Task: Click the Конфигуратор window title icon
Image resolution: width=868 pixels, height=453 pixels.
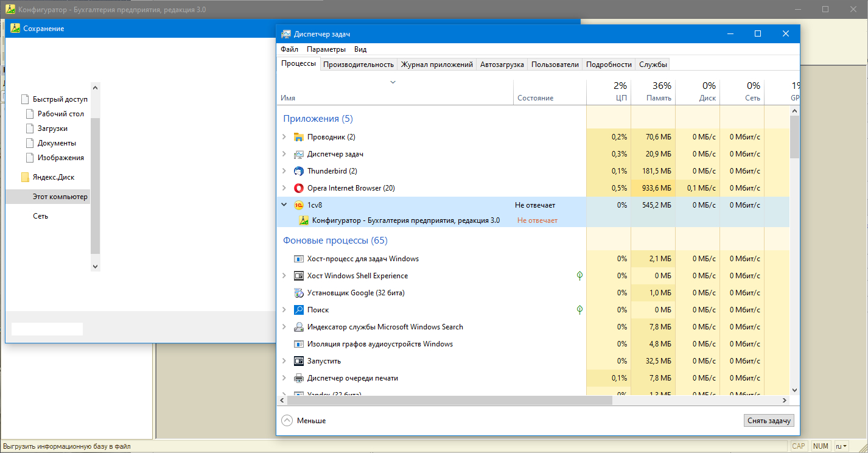Action: (10, 10)
